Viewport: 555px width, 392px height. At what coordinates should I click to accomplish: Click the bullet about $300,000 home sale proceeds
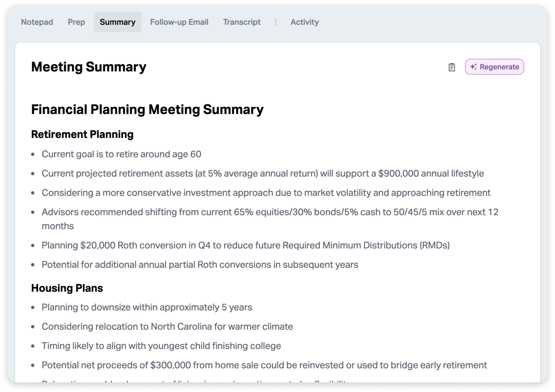point(264,365)
